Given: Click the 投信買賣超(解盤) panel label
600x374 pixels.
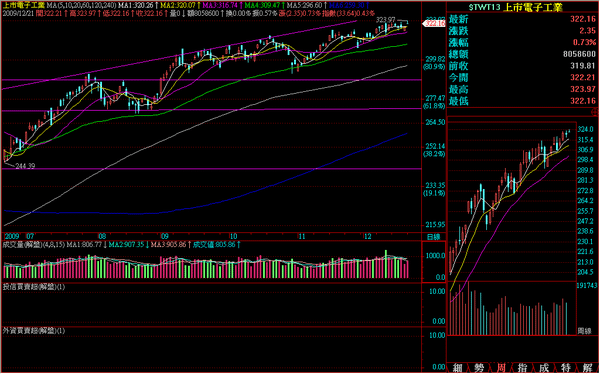Looking at the screenshot, I should [34, 287].
